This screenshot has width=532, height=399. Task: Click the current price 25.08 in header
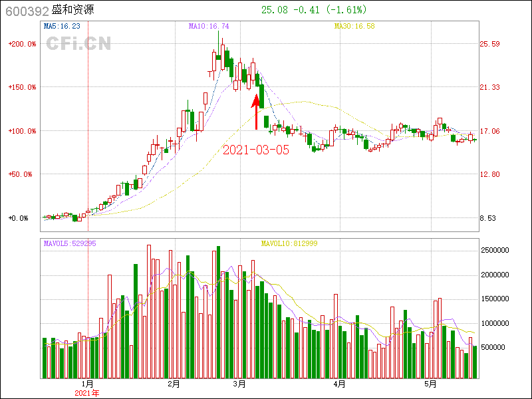[x=273, y=10]
